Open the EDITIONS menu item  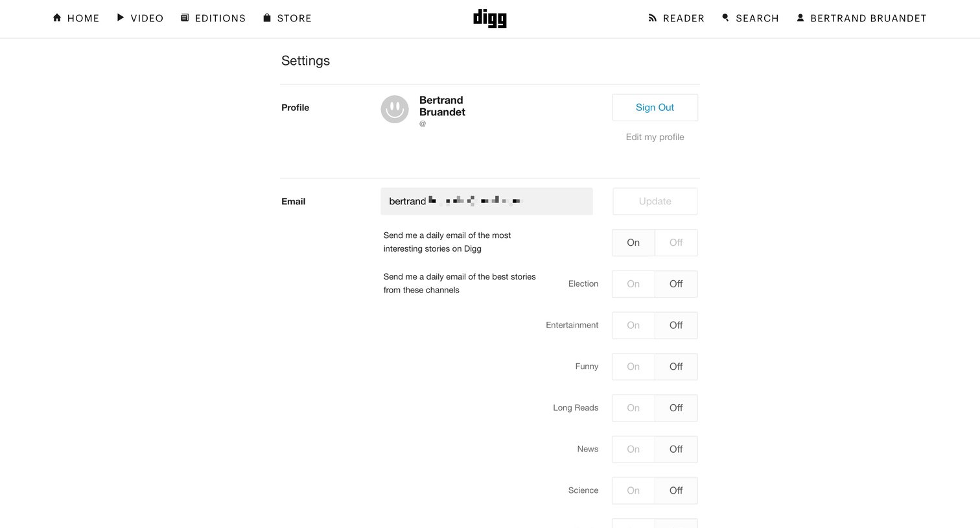220,18
